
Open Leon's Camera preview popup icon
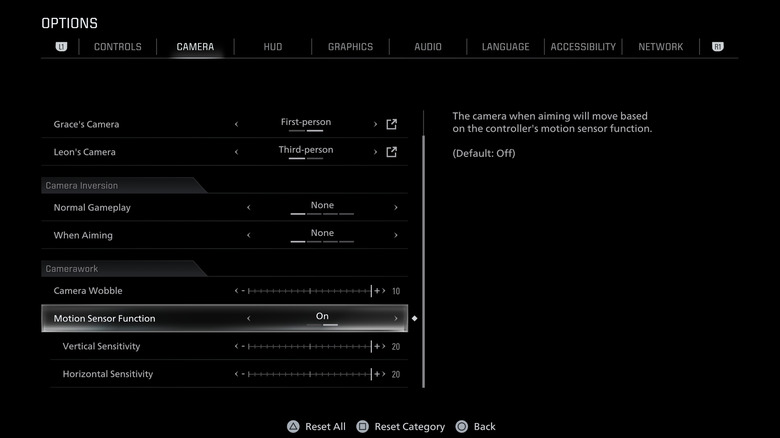[391, 152]
